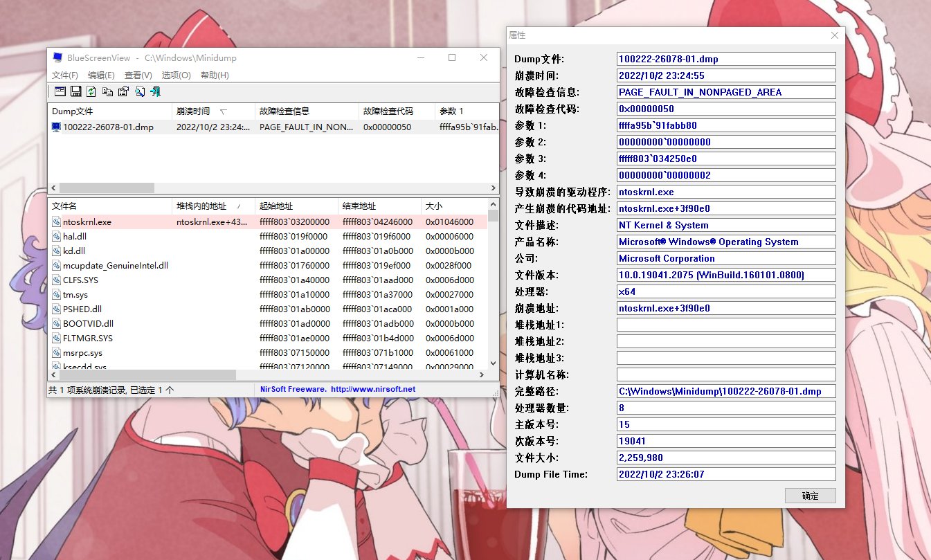
Task: Open the 查看(V) menu
Action: click(138, 75)
